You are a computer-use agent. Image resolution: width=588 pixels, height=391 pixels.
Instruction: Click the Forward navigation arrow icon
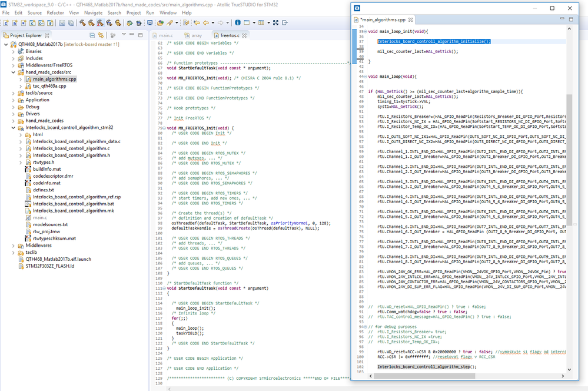pos(221,23)
